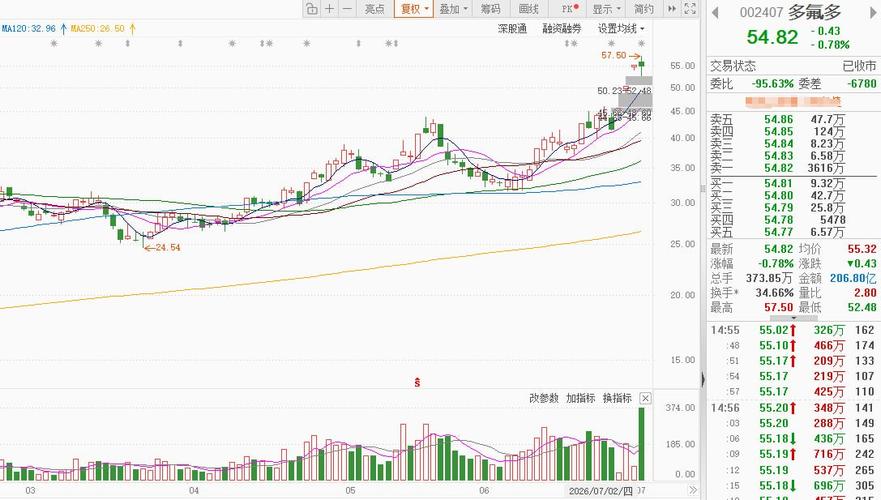Viewport: 881px width, 500px height.
Task: Zoom in chart with plus icon
Action: pos(329,8)
